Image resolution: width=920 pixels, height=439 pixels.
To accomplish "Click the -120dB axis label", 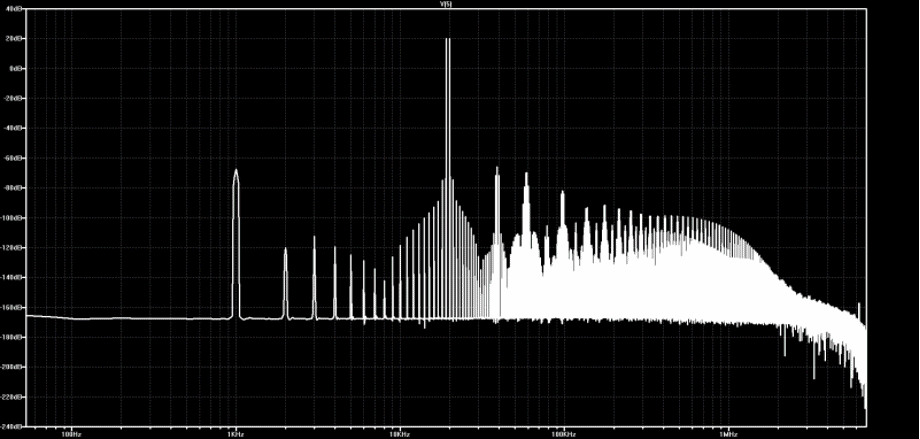I will click(13, 248).
